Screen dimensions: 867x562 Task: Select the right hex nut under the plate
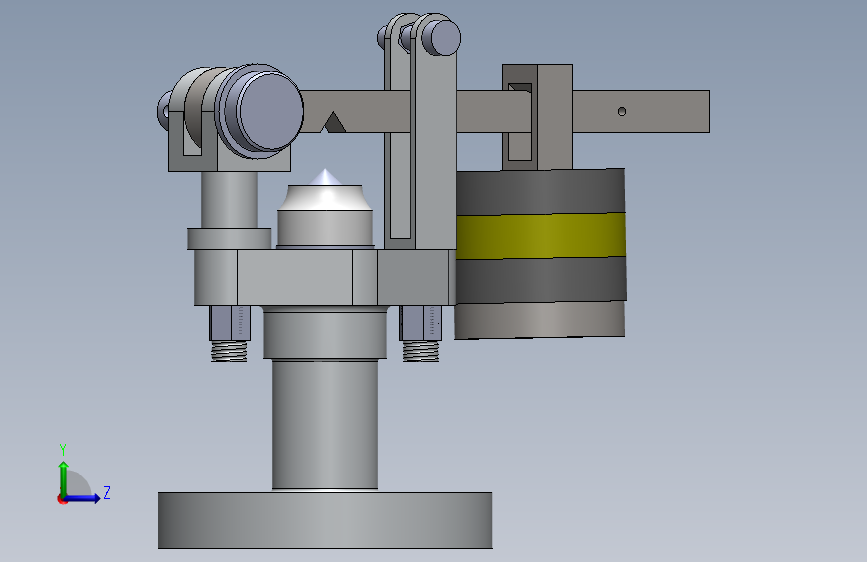point(421,323)
